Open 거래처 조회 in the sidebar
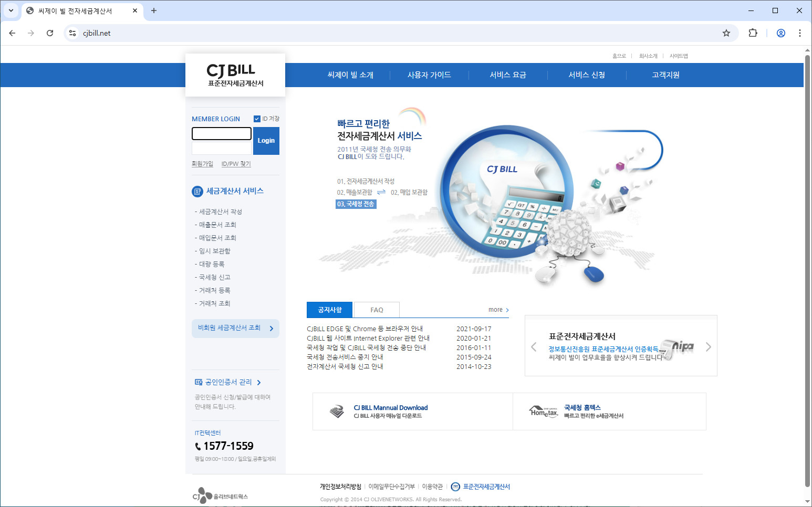Image resolution: width=812 pixels, height=507 pixels. pos(214,303)
